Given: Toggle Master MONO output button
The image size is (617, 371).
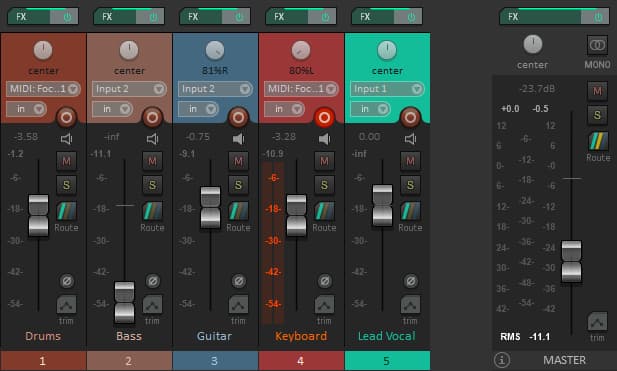Looking at the screenshot, I should (597, 45).
